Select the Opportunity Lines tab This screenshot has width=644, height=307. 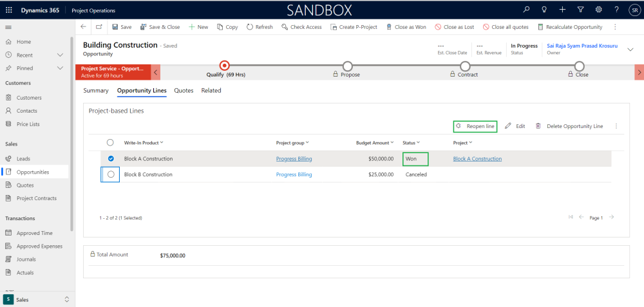click(x=142, y=91)
